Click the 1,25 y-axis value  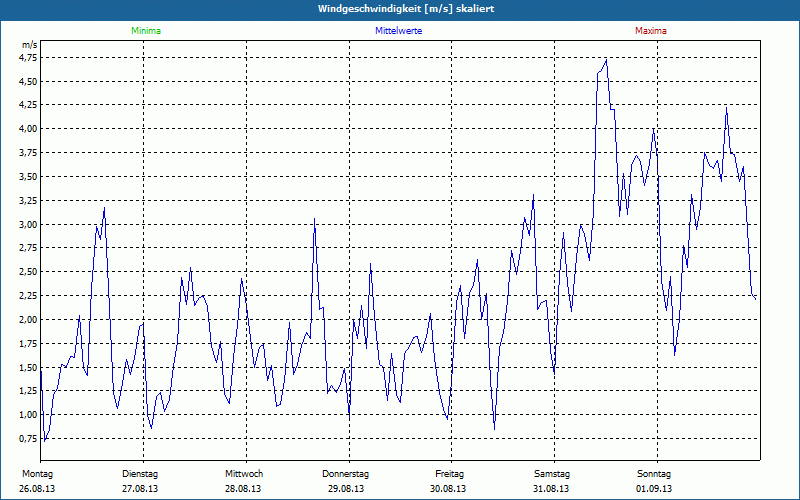coord(29,391)
